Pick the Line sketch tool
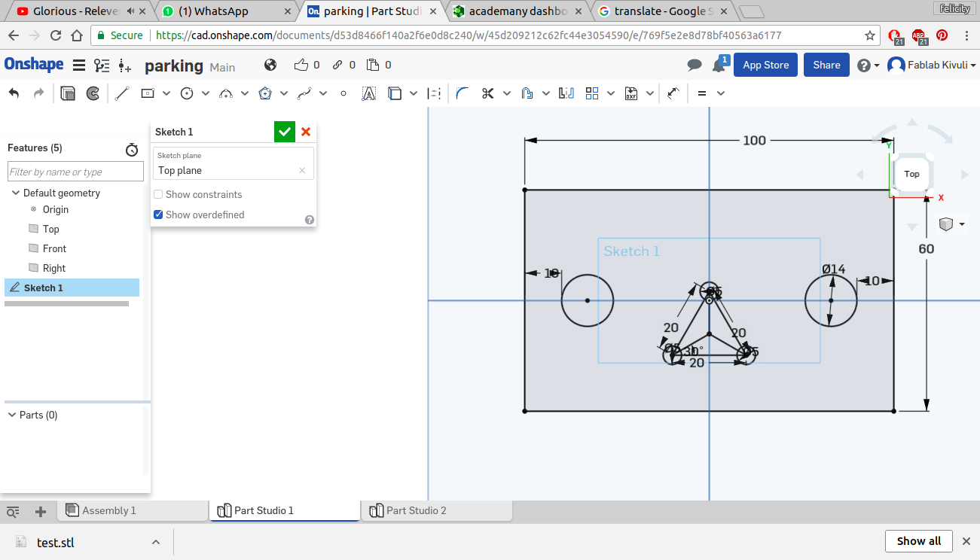 click(x=123, y=93)
